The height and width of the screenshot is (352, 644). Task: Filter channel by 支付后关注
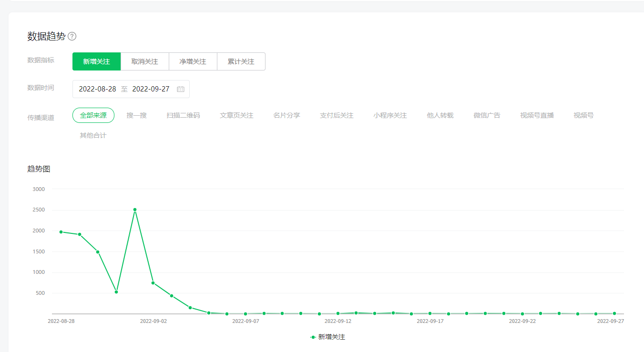[x=337, y=115]
